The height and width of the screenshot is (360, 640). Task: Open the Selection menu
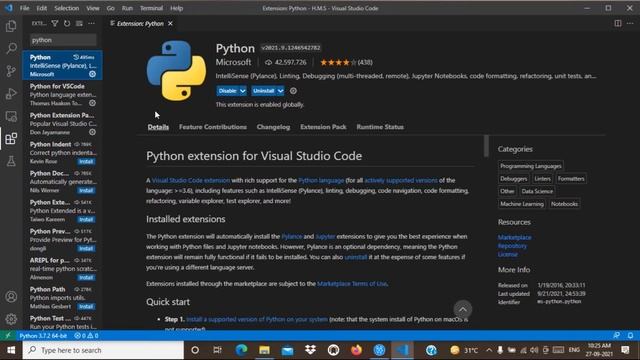click(x=67, y=8)
